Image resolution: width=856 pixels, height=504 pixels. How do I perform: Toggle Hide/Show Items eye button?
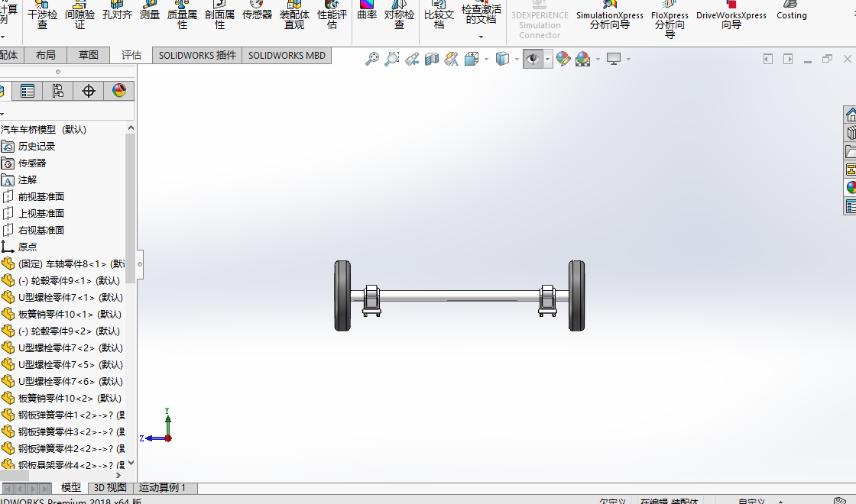tap(533, 58)
